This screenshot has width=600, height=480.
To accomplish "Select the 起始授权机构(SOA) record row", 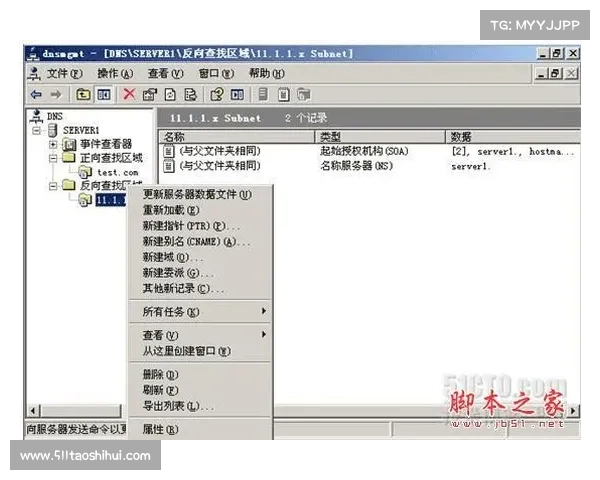I will click(370, 151).
